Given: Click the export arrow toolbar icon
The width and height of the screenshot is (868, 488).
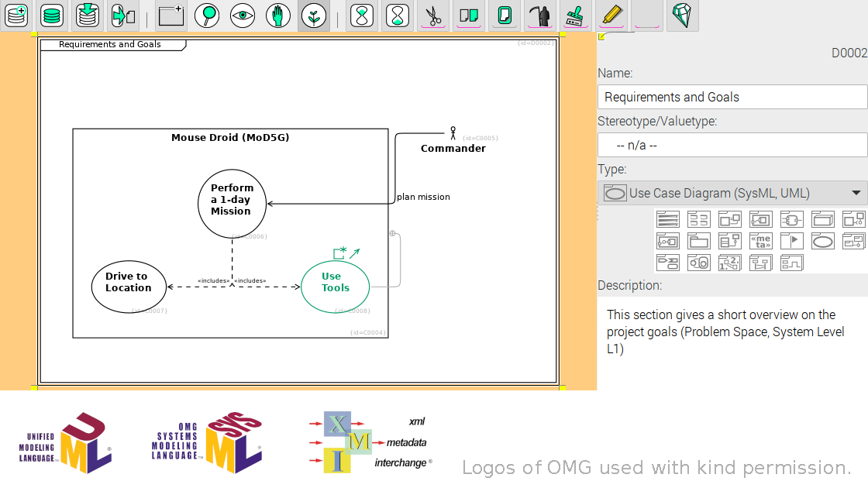Looking at the screenshot, I should click(x=123, y=15).
